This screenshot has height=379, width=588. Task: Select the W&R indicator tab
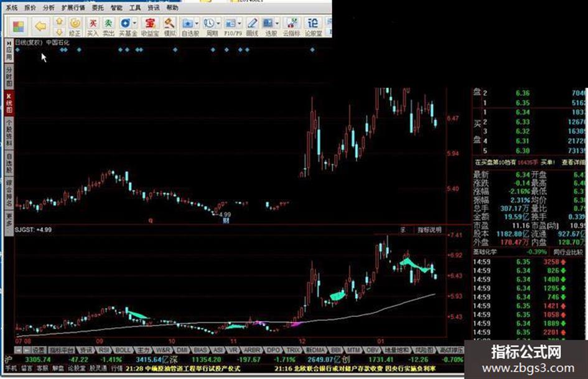pyautogui.click(x=163, y=350)
